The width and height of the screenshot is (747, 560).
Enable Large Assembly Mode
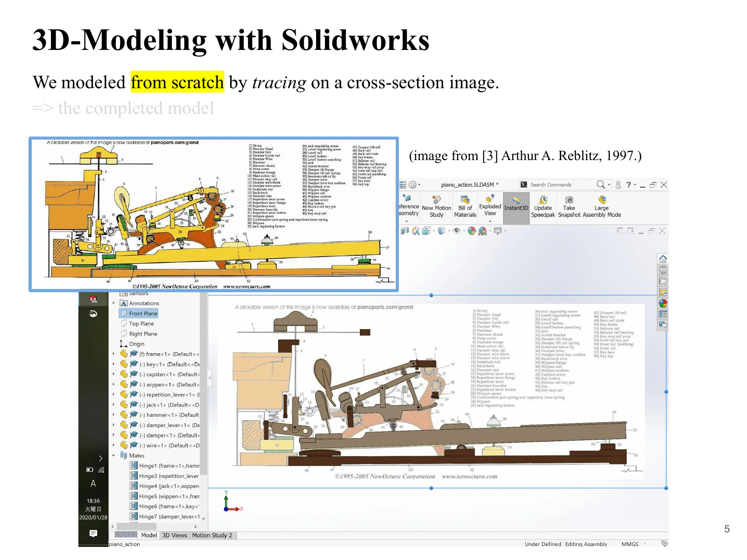point(602,207)
